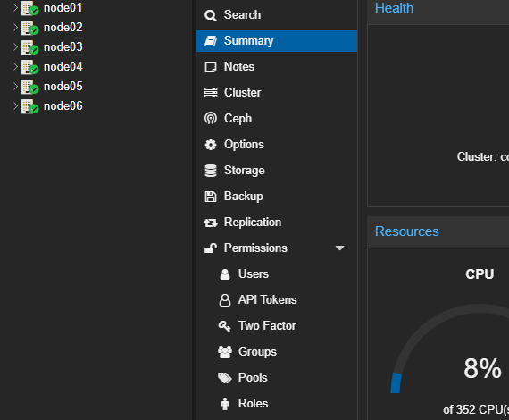Open Groups under Permissions

[277, 352]
